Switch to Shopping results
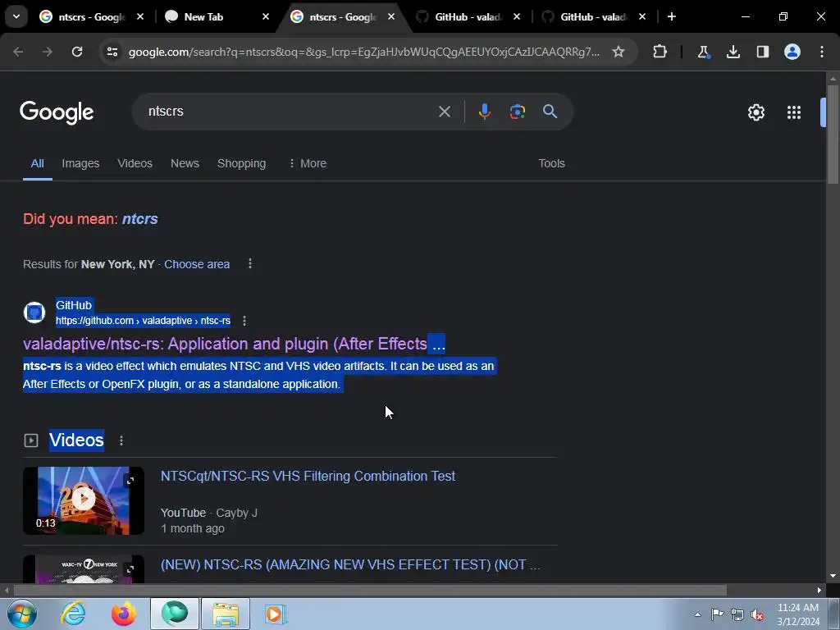The image size is (840, 630). tap(242, 163)
